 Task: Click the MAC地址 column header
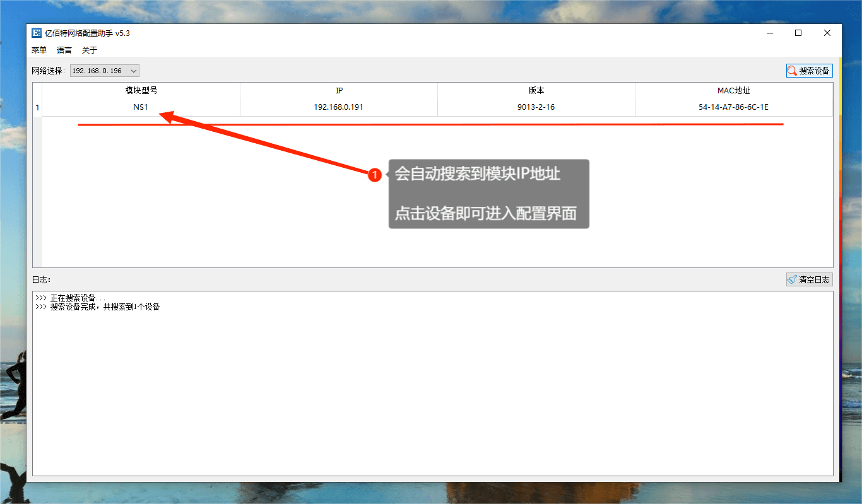coord(733,91)
